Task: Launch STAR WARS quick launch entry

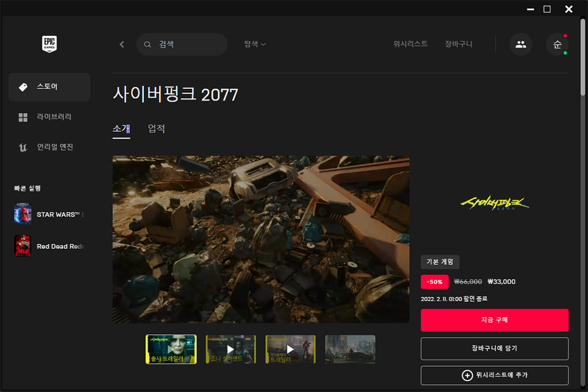Action: coord(49,214)
